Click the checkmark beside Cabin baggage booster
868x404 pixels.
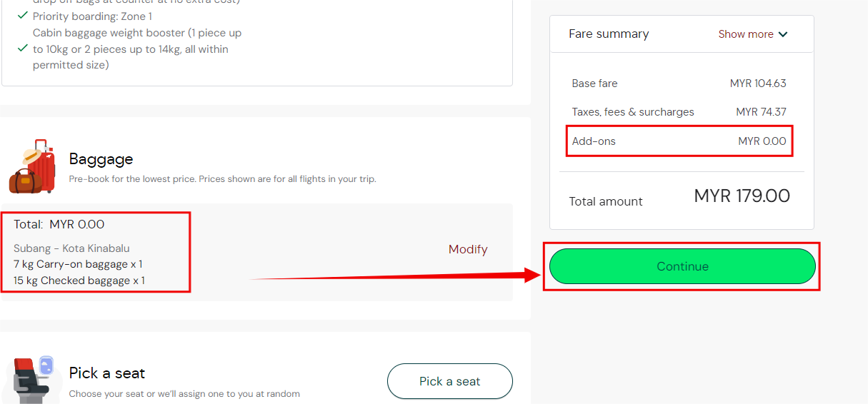coord(23,49)
